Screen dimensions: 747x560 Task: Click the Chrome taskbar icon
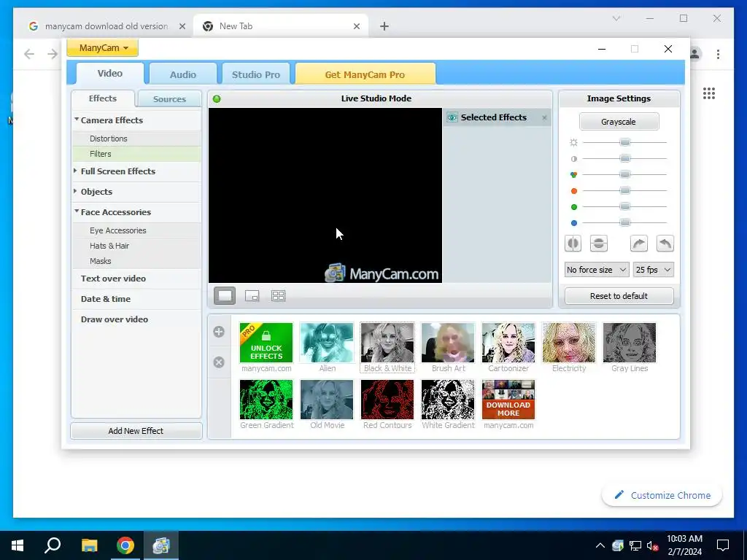coord(125,545)
